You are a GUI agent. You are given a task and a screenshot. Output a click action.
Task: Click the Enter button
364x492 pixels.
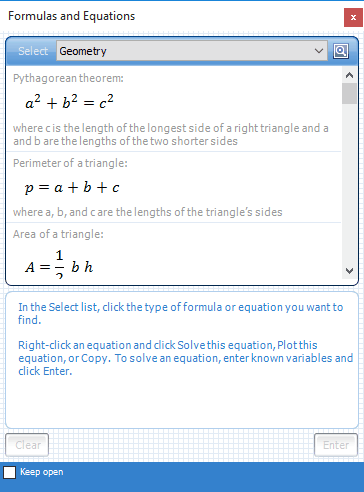coord(336,445)
